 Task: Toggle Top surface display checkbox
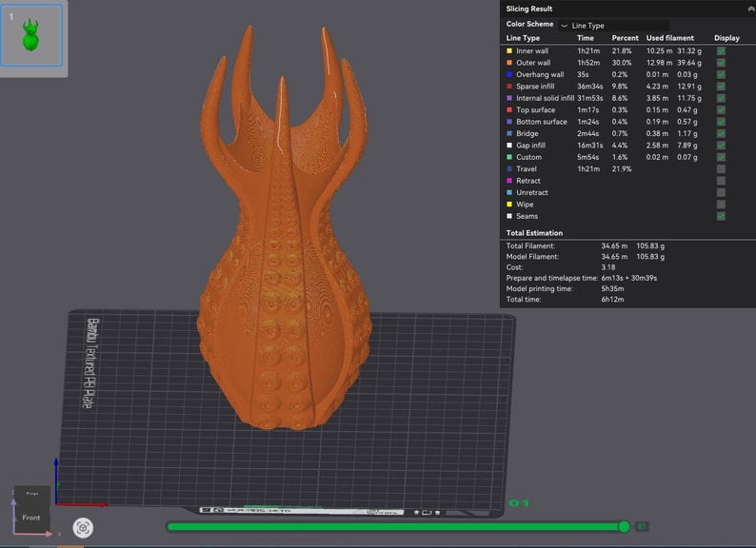pyautogui.click(x=721, y=110)
